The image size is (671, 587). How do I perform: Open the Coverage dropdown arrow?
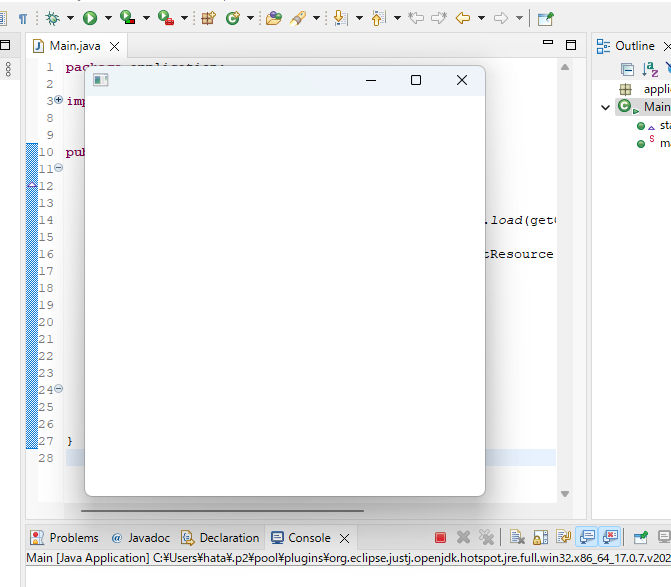[146, 18]
